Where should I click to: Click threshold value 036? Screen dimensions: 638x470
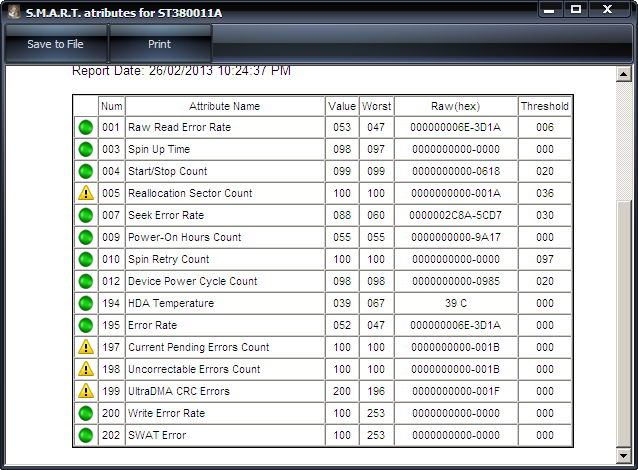point(545,193)
